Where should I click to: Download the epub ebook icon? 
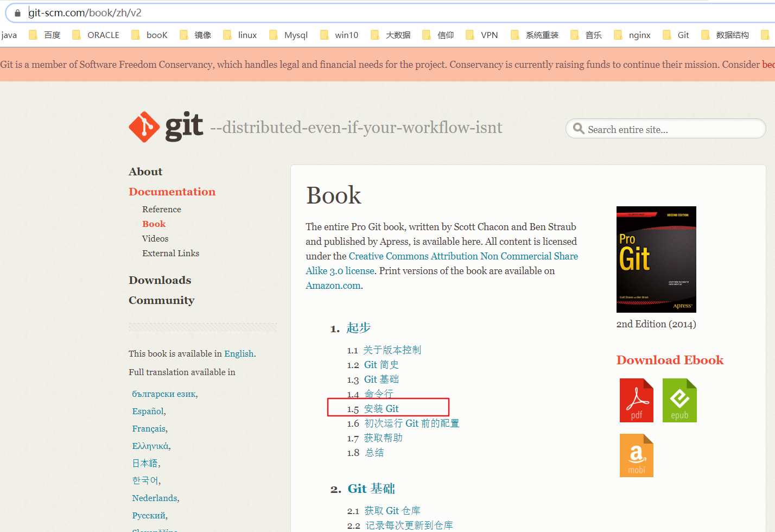(x=679, y=401)
